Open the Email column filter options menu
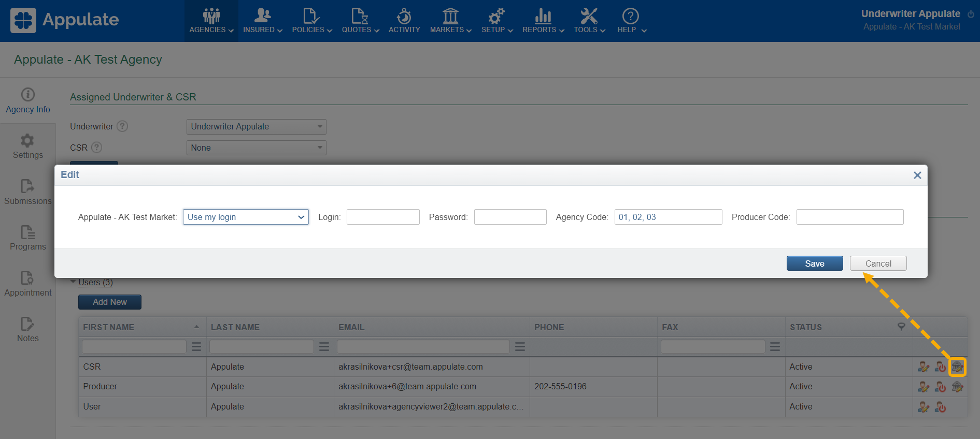Viewport: 980px width, 439px height. [x=520, y=347]
